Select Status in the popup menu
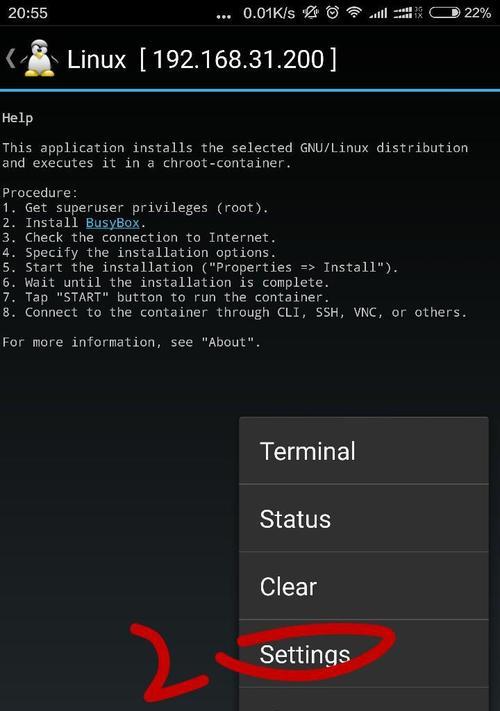The image size is (500, 711). (364, 518)
